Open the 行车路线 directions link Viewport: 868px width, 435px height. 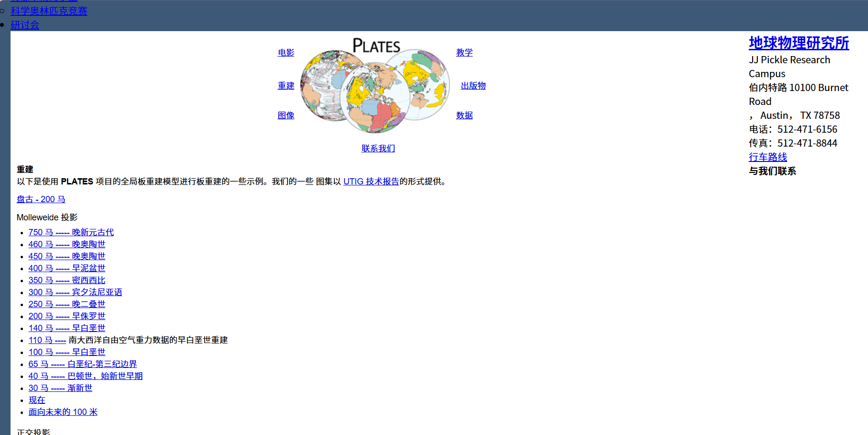[x=767, y=157]
